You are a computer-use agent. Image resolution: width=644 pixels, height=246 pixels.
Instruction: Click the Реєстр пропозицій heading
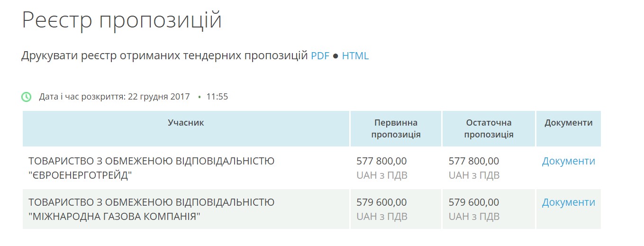click(x=122, y=20)
